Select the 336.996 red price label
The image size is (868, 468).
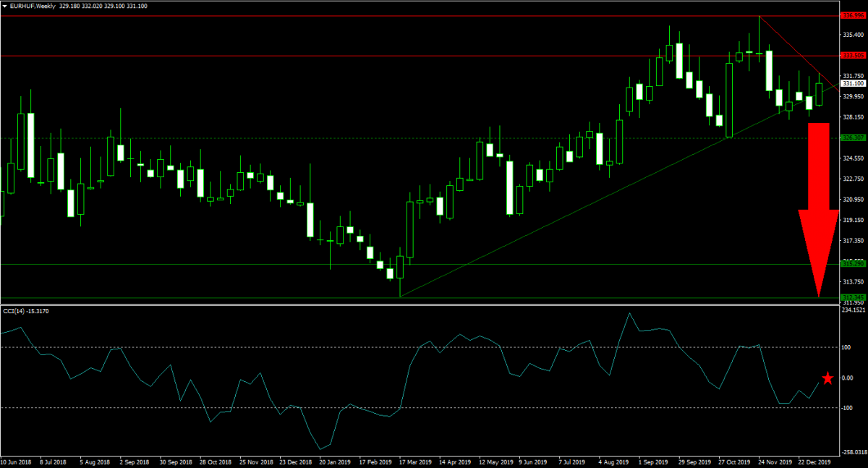(852, 15)
